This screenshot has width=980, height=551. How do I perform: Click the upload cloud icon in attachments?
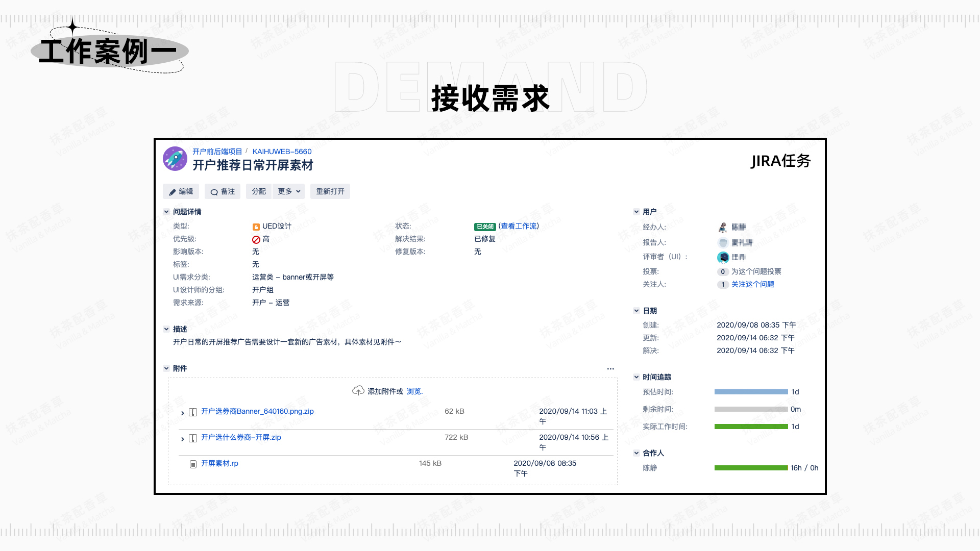(358, 391)
